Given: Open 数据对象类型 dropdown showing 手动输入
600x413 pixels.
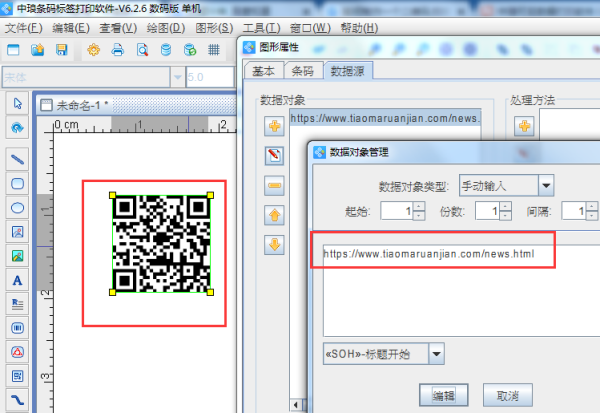Looking at the screenshot, I should 546,186.
